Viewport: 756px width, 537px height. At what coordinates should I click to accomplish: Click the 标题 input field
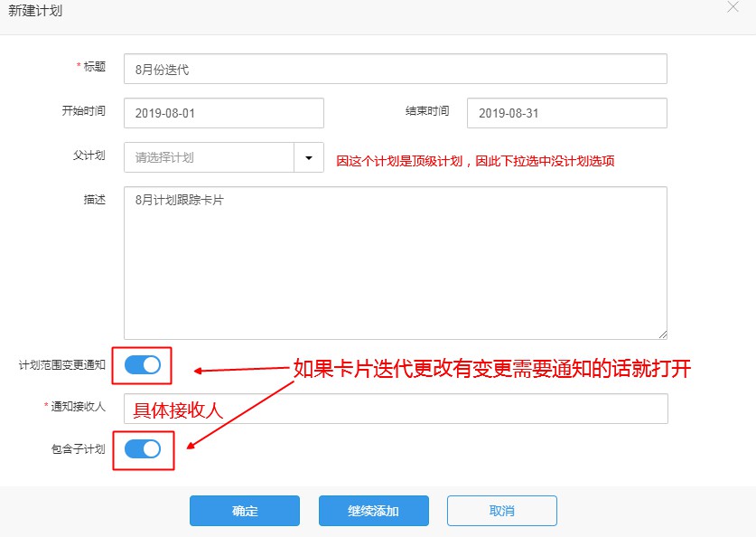(396, 69)
